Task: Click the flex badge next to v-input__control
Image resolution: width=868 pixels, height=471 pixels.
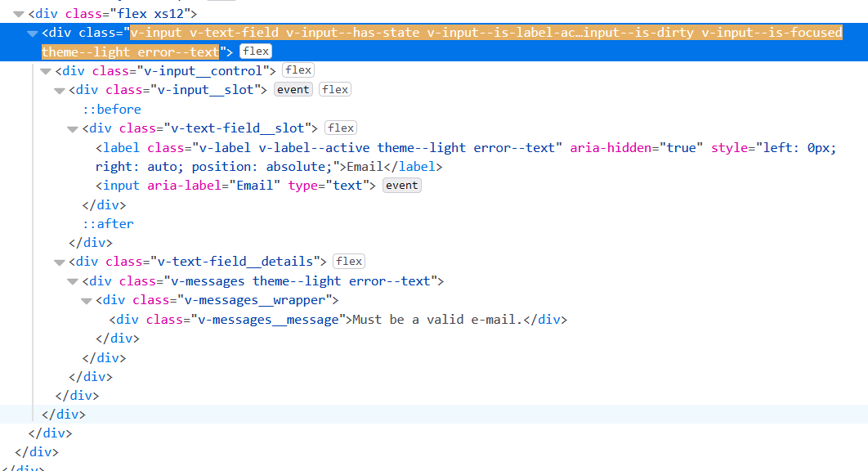Action: pos(298,70)
